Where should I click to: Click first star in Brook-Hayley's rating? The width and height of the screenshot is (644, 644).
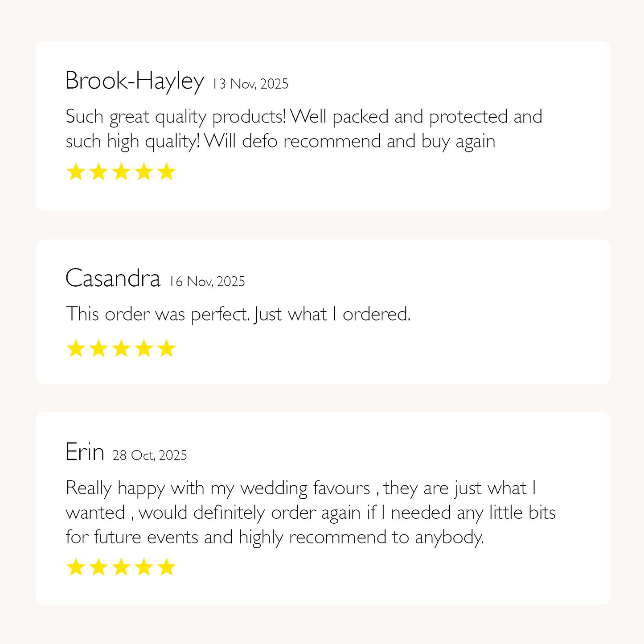click(x=76, y=172)
